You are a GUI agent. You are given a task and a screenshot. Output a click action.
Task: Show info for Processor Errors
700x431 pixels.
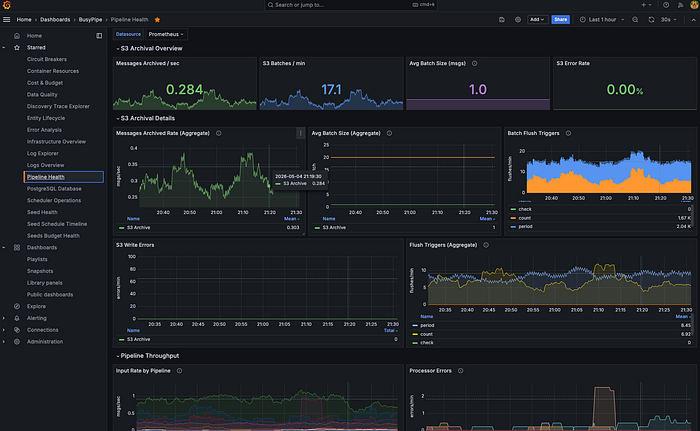tap(460, 371)
